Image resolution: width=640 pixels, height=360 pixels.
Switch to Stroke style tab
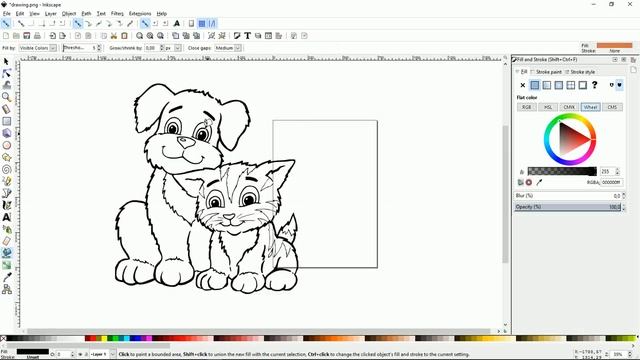pos(580,72)
